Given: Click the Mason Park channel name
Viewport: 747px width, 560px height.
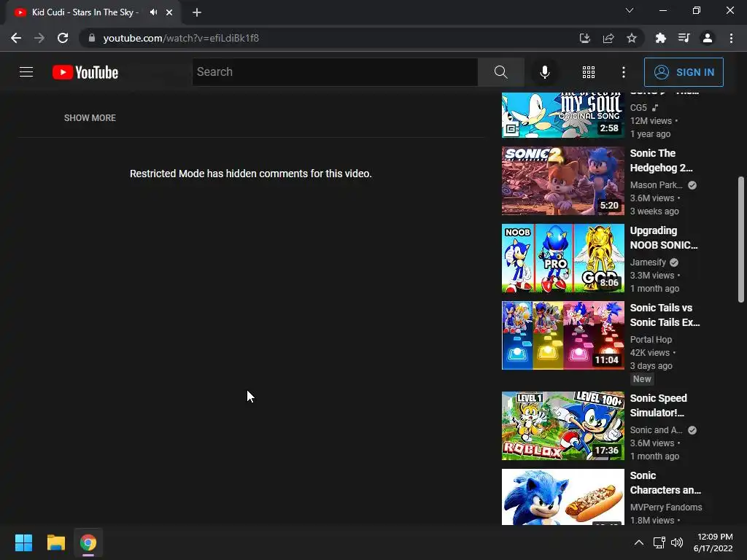Looking at the screenshot, I should (656, 184).
